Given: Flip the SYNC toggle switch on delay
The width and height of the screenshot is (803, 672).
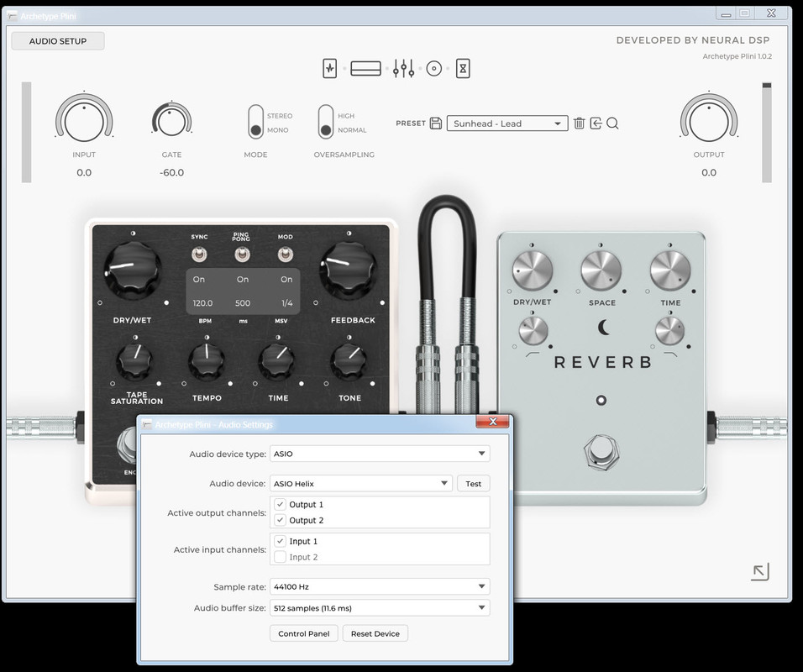Looking at the screenshot, I should pos(199,254).
